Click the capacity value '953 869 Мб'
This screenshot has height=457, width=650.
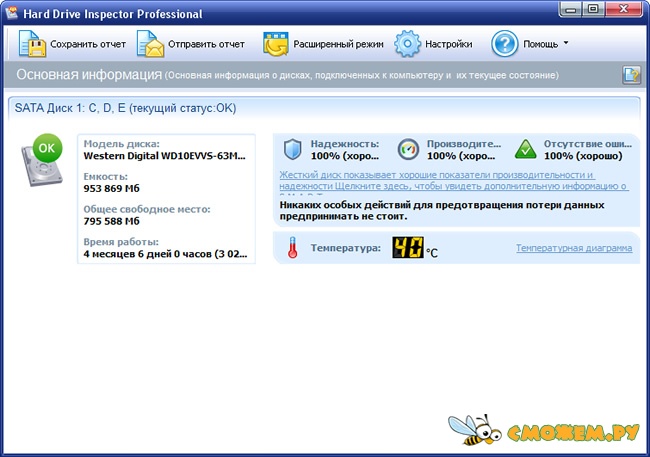click(112, 189)
